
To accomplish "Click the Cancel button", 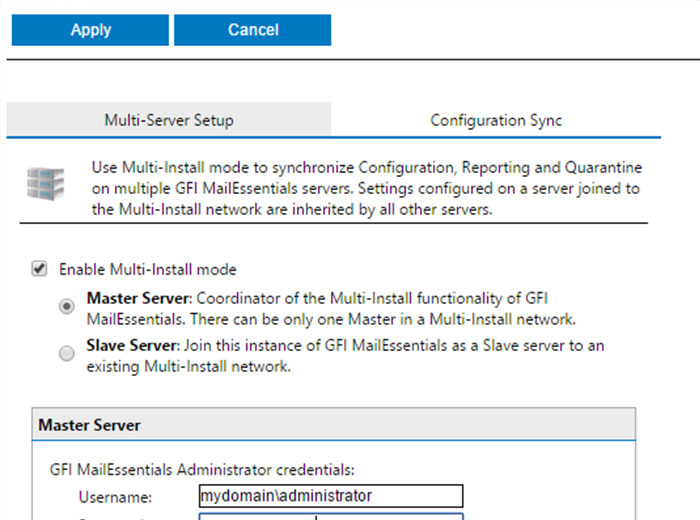I will pyautogui.click(x=253, y=30).
